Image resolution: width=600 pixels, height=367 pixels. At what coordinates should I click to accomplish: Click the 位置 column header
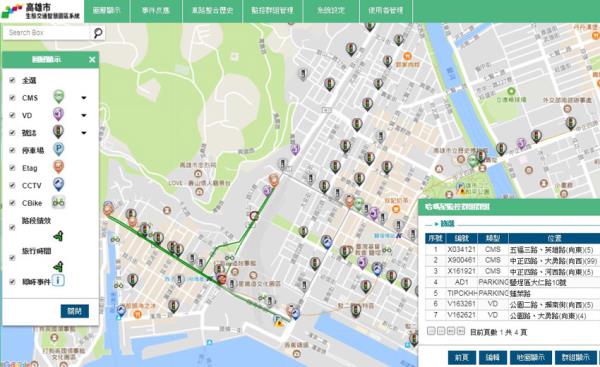click(x=554, y=238)
